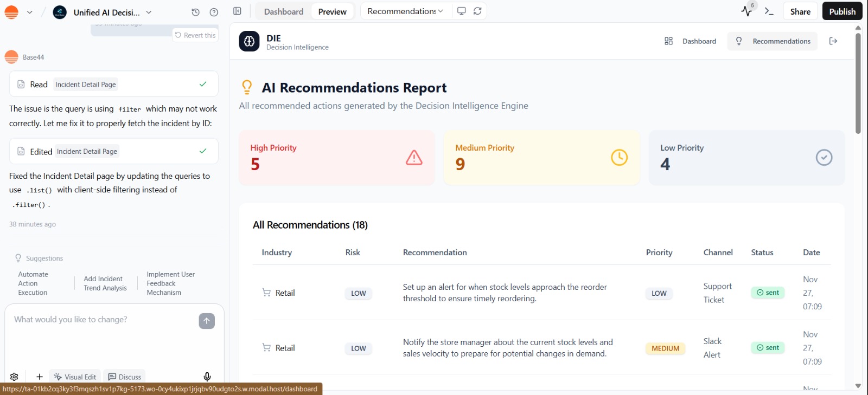Start voice input with microphone icon

207,377
